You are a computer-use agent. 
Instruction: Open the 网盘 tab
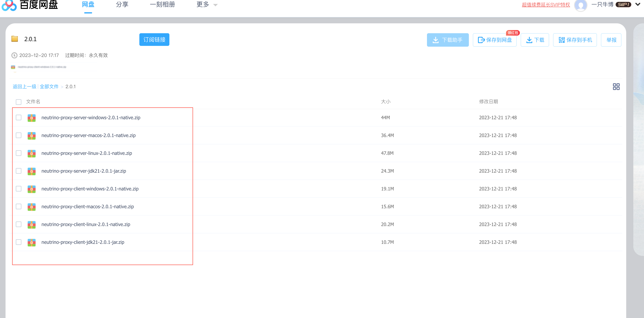pos(88,5)
